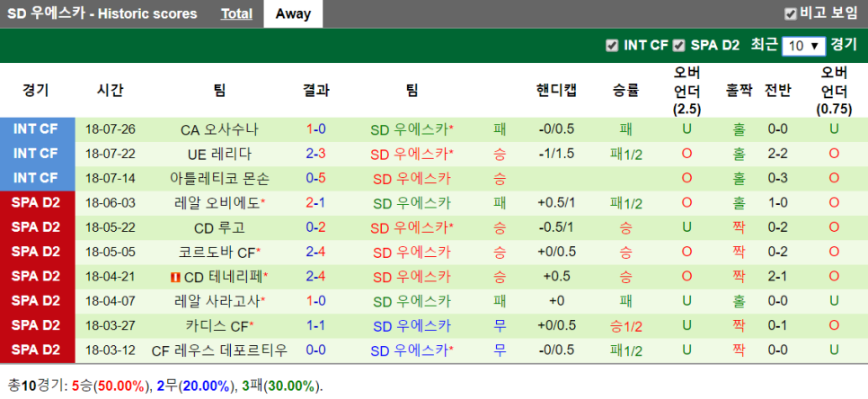
Task: Open the 레알 사라고사 team link
Action: (217, 302)
